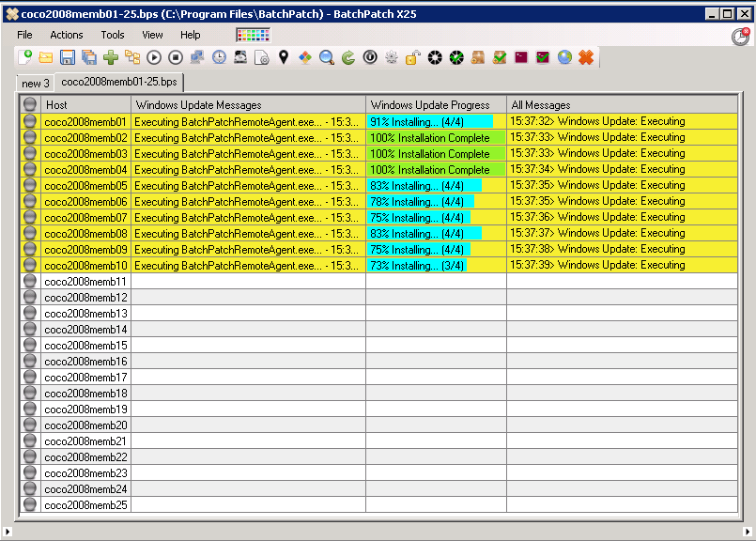The width and height of the screenshot is (756, 541).
Task: Click the horizontal scrollbar left arrow
Action: point(8,532)
